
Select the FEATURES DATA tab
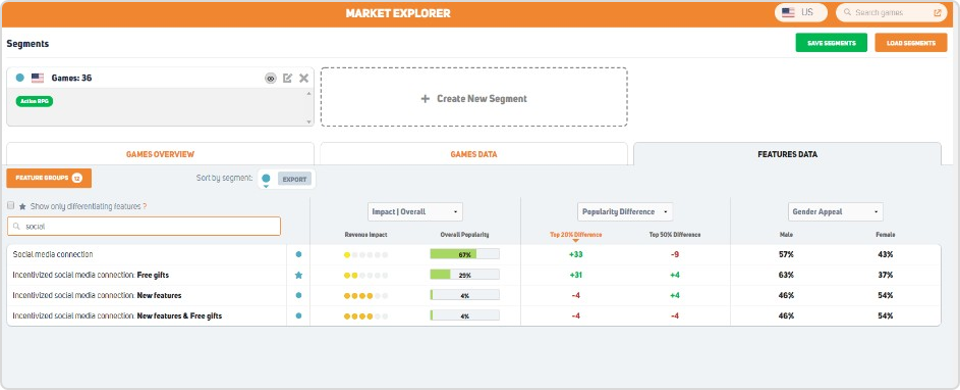coord(787,154)
